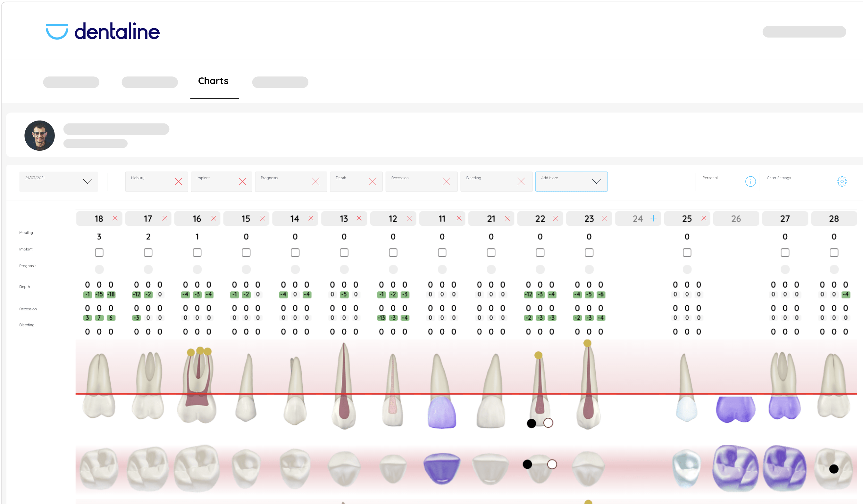Click the tooth 27 header button

[x=784, y=219]
